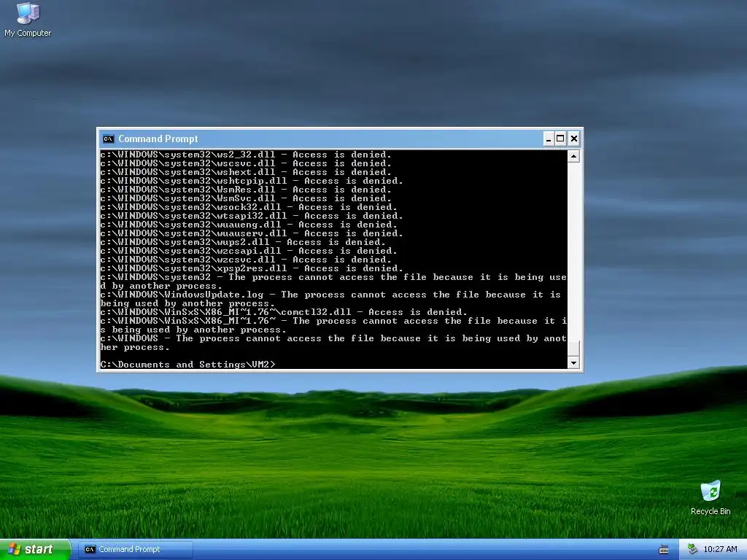Click the safely remove hardware tray icon

coord(692,549)
